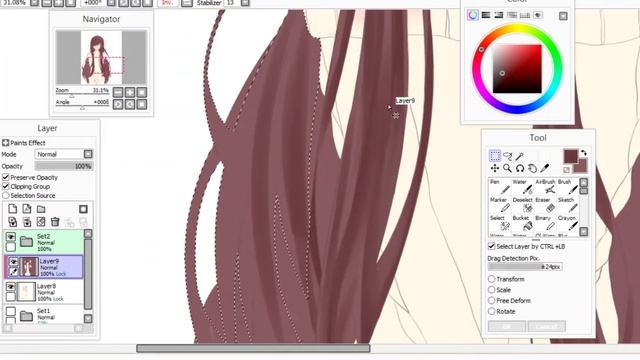Viewport: 640px width, 360px height.
Task: Select the Zoom magnifier tool
Action: coord(507,168)
